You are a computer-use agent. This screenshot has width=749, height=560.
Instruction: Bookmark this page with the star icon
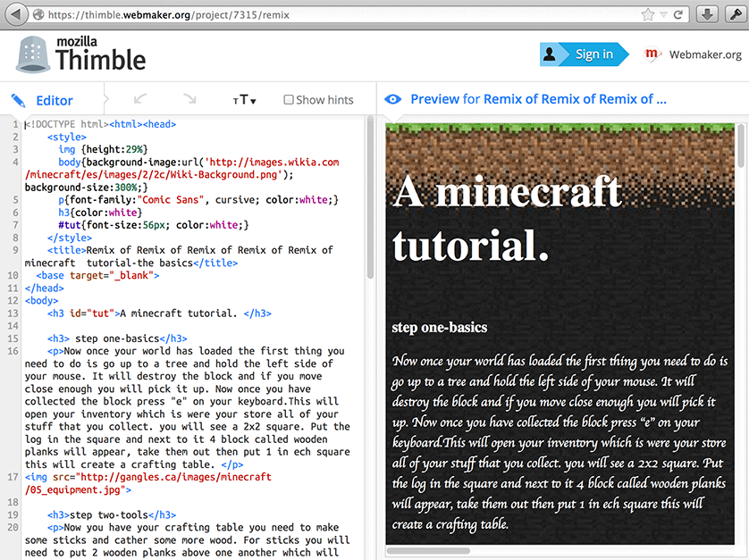[x=647, y=15]
